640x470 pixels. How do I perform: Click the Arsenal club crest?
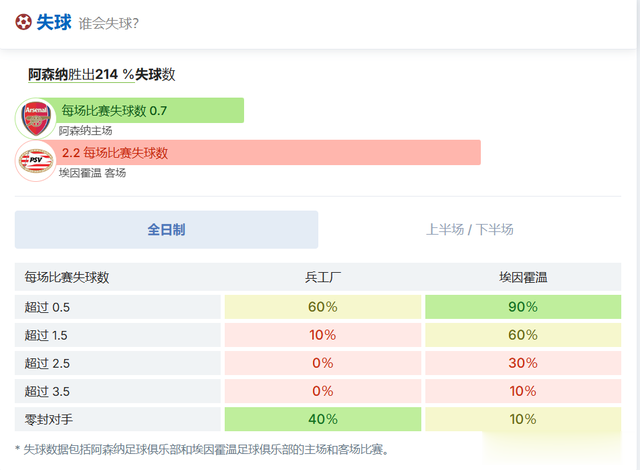(x=35, y=118)
